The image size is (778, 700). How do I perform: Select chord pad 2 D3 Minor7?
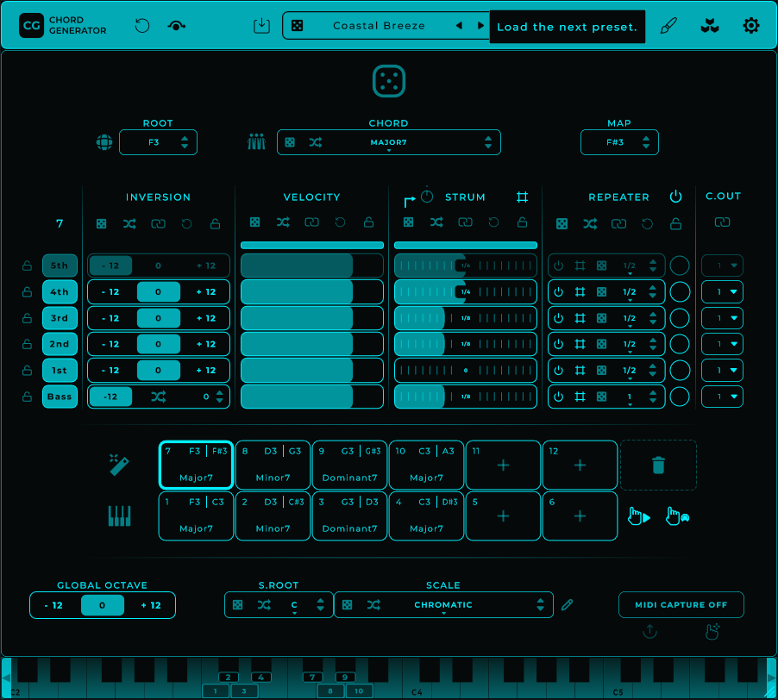coord(273,516)
